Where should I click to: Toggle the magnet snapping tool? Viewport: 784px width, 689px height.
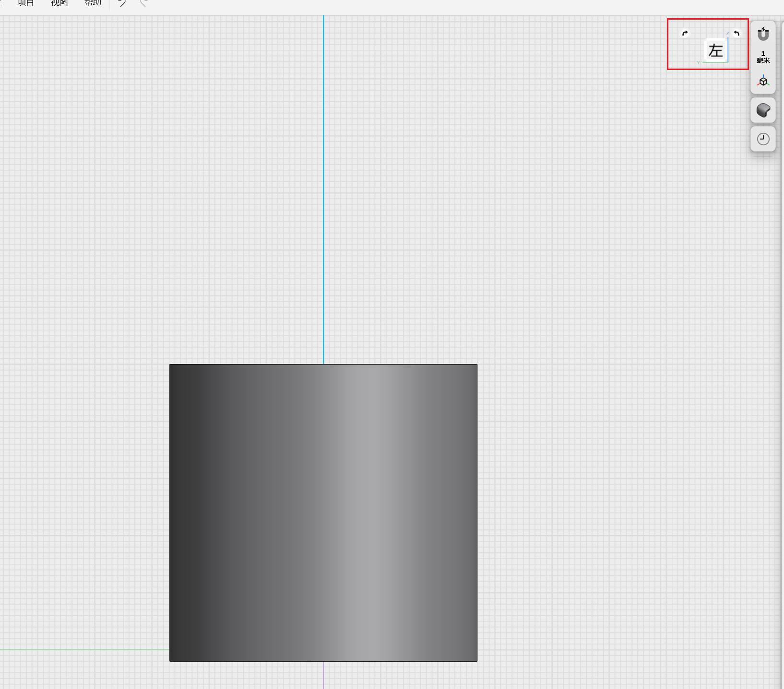pos(763,35)
